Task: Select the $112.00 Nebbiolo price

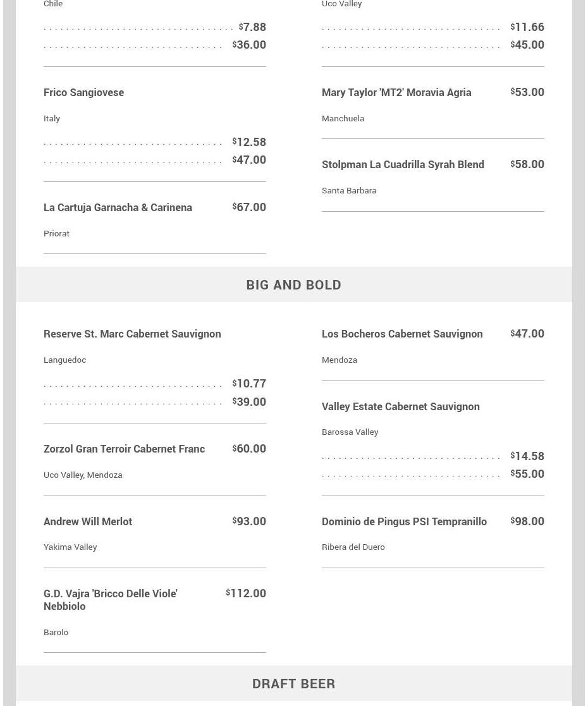Action: [246, 593]
